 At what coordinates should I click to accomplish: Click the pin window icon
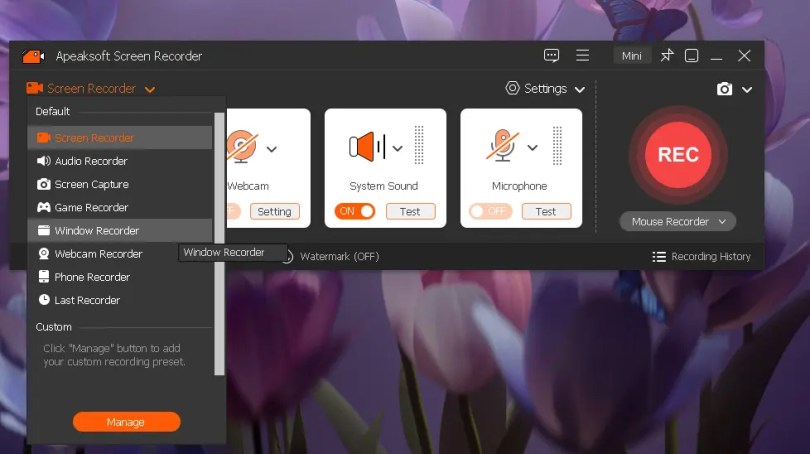(667, 55)
